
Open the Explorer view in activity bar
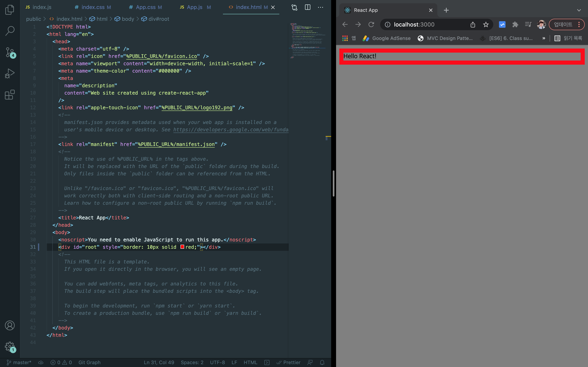pyautogui.click(x=10, y=10)
